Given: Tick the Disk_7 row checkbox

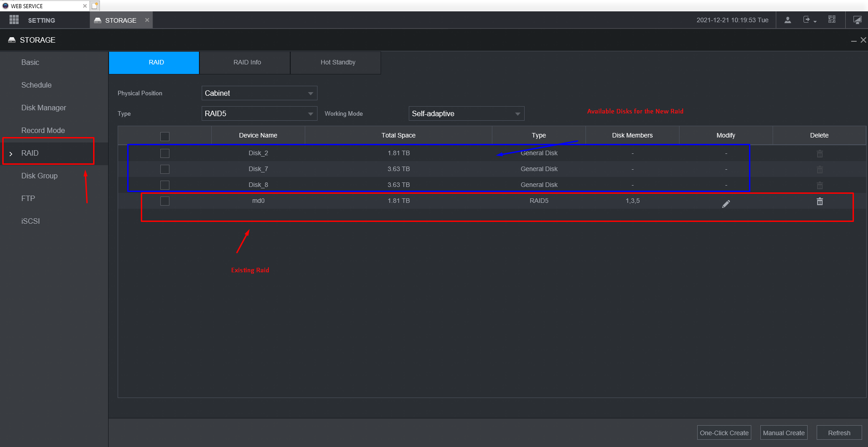Looking at the screenshot, I should coord(165,169).
